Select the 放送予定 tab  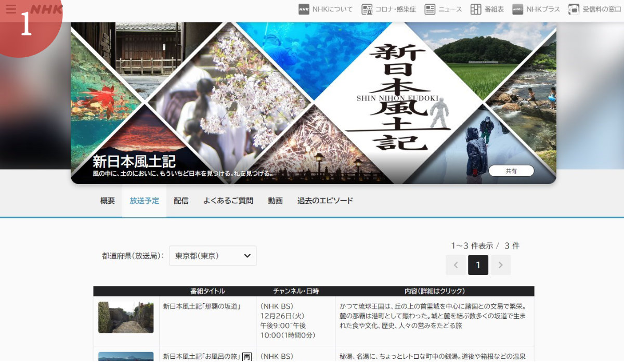(x=145, y=201)
